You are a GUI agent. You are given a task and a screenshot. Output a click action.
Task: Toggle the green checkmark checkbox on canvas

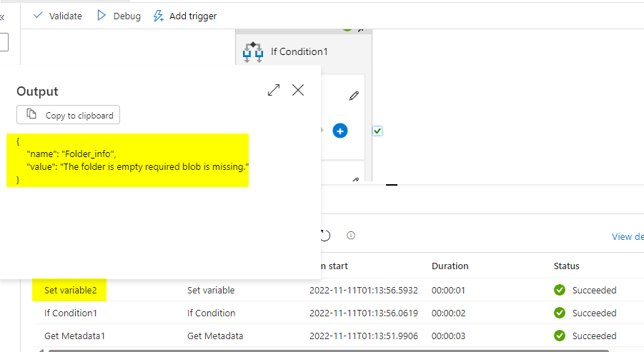click(377, 131)
